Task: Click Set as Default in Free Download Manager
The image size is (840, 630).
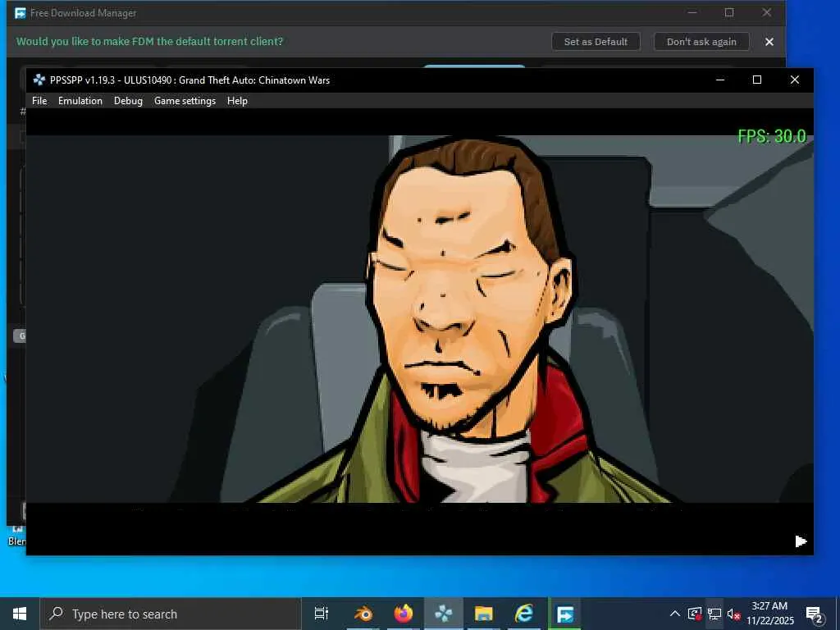Action: coord(596,42)
